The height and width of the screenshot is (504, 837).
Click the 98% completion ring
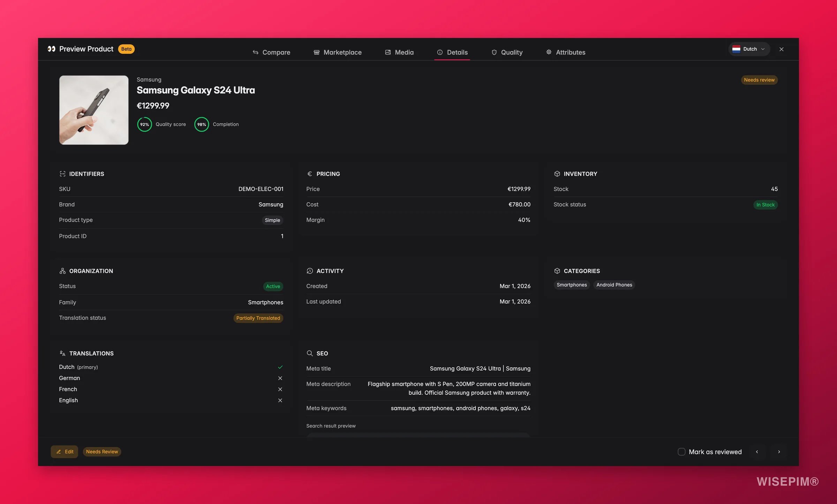202,125
